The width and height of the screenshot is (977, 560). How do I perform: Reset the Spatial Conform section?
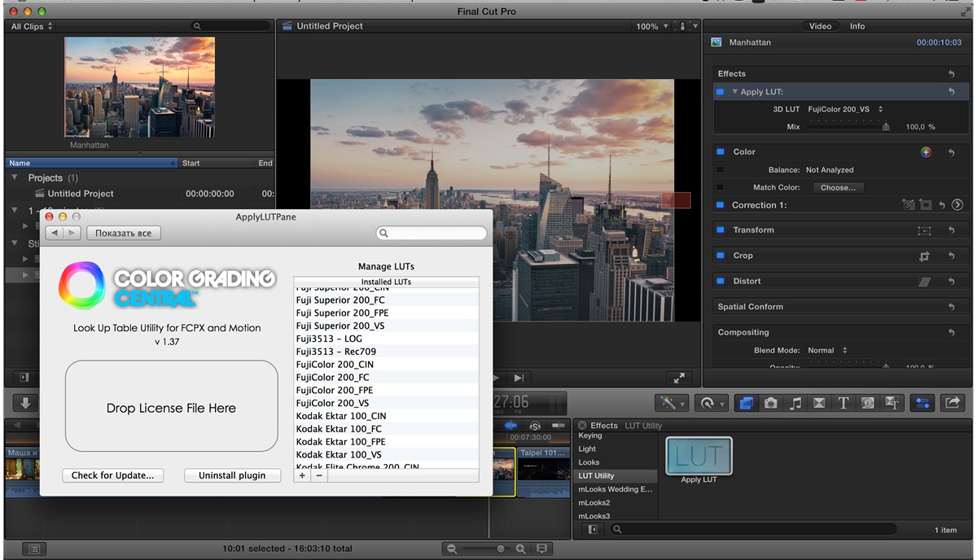pyautogui.click(x=952, y=307)
